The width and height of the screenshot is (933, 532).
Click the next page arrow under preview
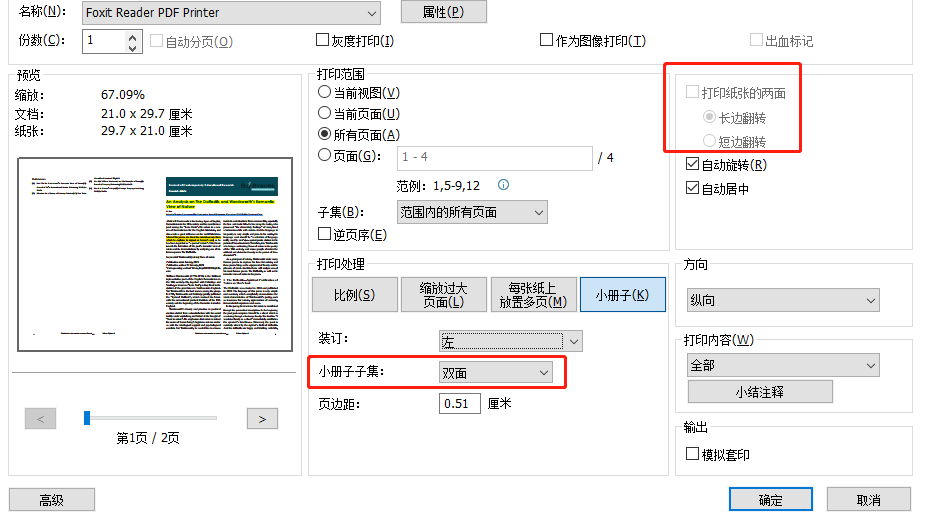pos(262,419)
